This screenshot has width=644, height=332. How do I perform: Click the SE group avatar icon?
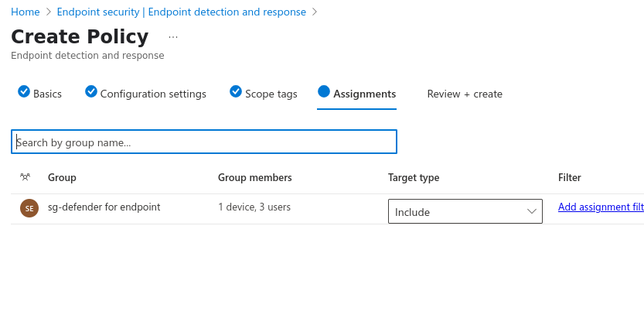tap(29, 208)
